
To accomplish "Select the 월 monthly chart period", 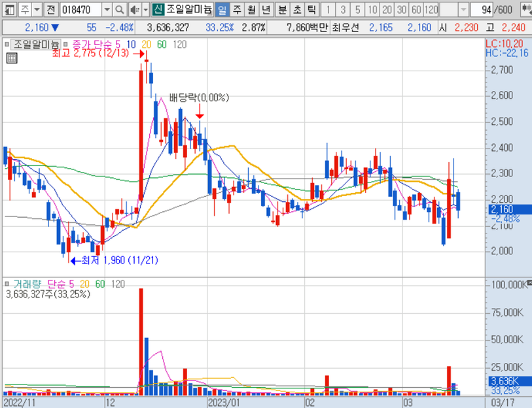I will point(251,10).
